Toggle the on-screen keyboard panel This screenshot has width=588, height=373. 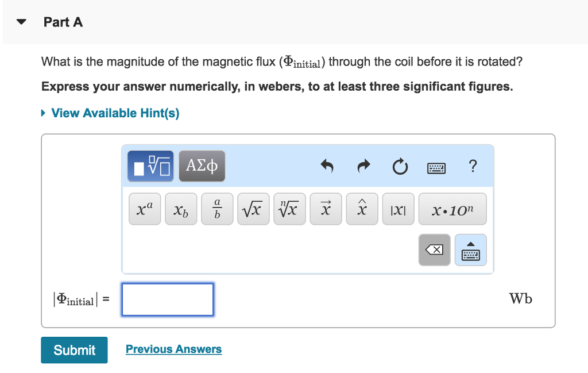[470, 249]
